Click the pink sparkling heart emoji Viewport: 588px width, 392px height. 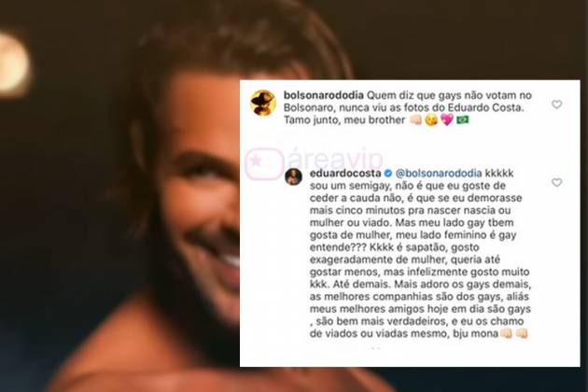[447, 119]
